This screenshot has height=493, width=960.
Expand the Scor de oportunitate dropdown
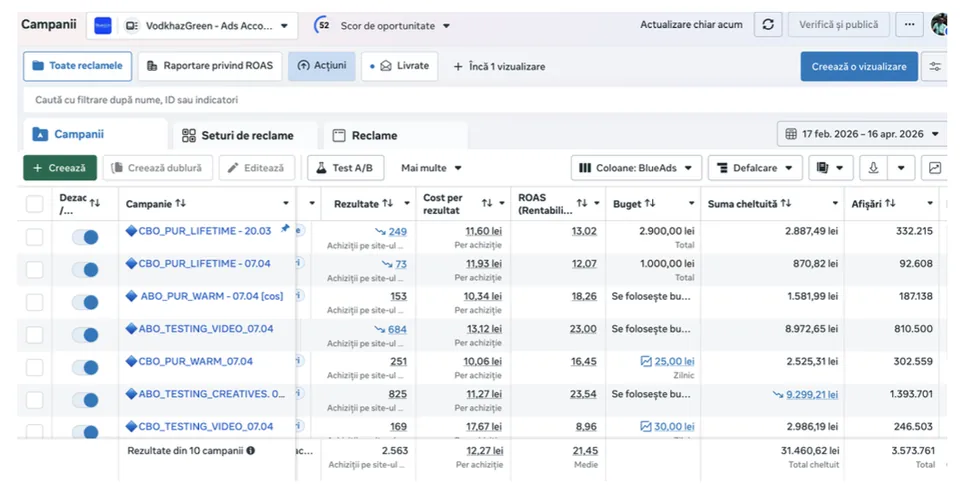click(446, 26)
